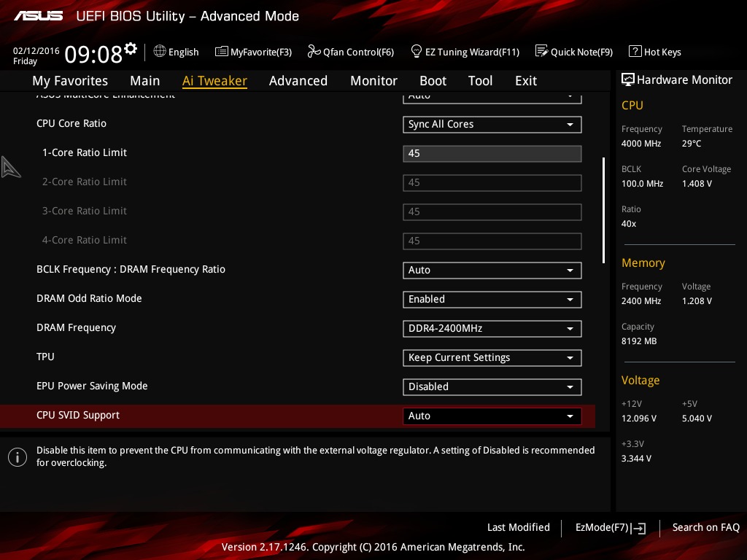The width and height of the screenshot is (747, 560).
Task: Open the Advanced tab
Action: [x=298, y=81]
